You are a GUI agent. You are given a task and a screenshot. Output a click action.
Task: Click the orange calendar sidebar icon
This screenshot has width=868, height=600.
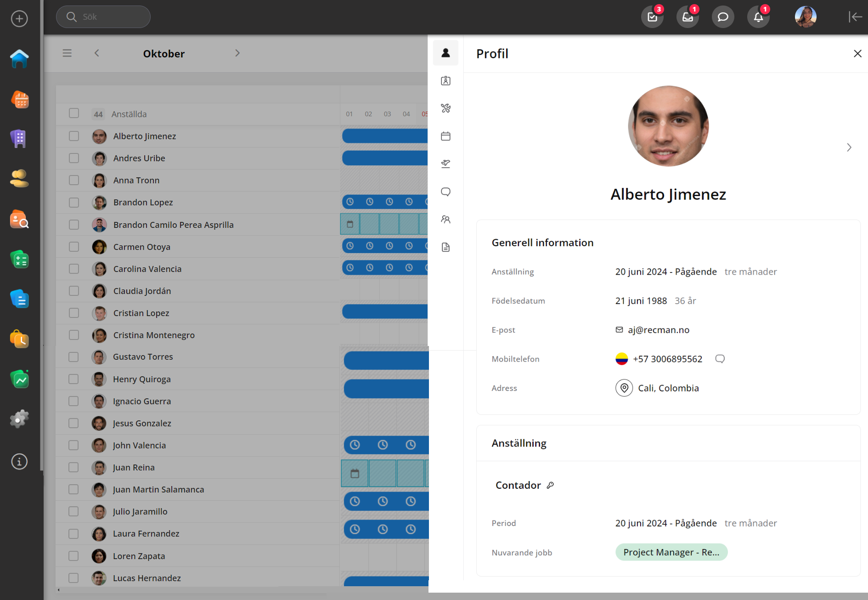[19, 99]
